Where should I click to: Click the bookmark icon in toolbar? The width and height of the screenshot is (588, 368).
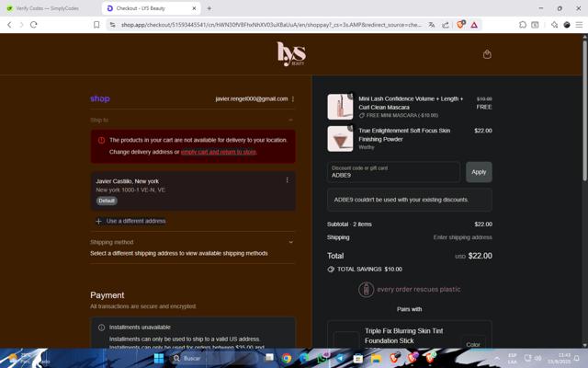(96, 25)
